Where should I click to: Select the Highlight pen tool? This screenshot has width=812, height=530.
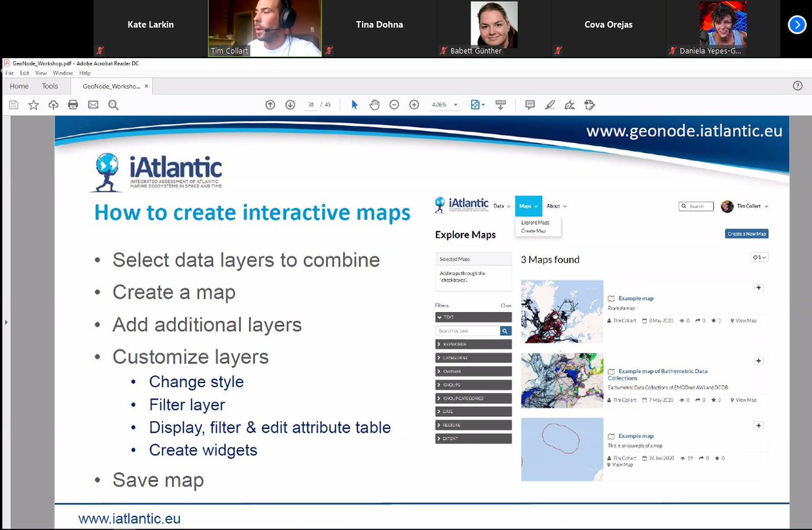550,105
